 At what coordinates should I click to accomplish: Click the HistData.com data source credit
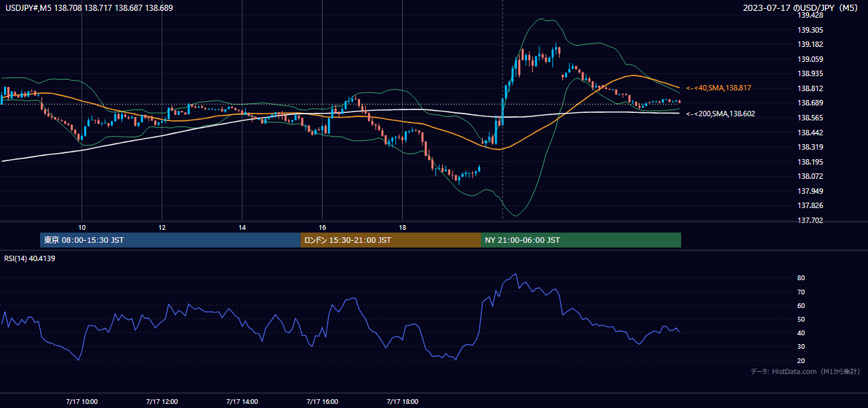(805, 371)
